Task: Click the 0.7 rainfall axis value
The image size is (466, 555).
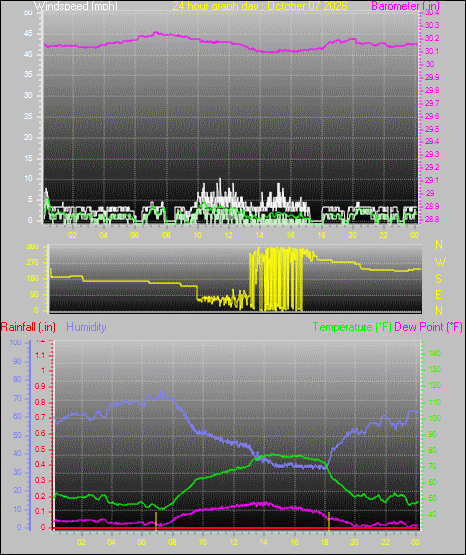Action: tap(40, 418)
